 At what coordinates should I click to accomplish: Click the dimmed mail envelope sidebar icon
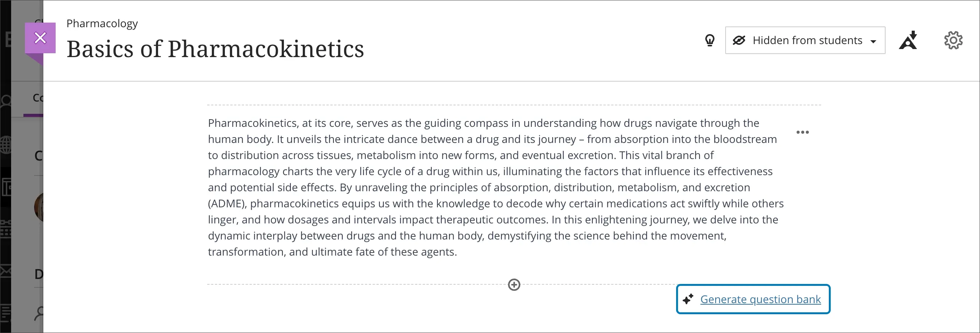[x=5, y=271]
